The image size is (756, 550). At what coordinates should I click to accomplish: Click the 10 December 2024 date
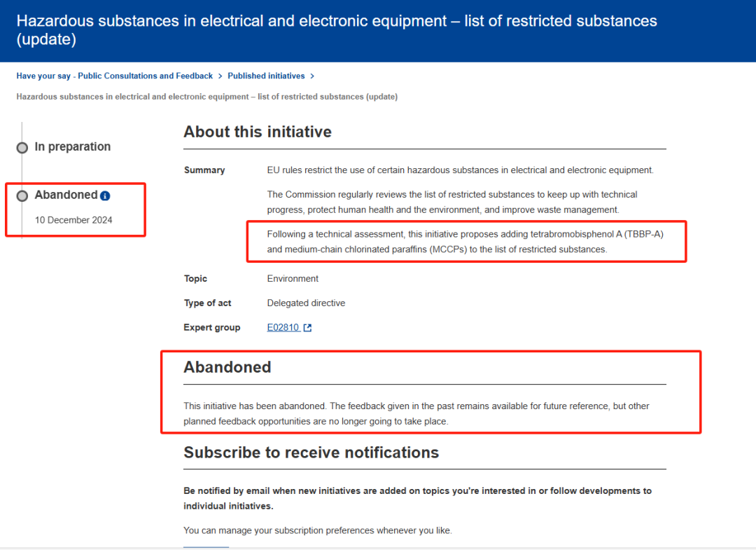tap(73, 220)
